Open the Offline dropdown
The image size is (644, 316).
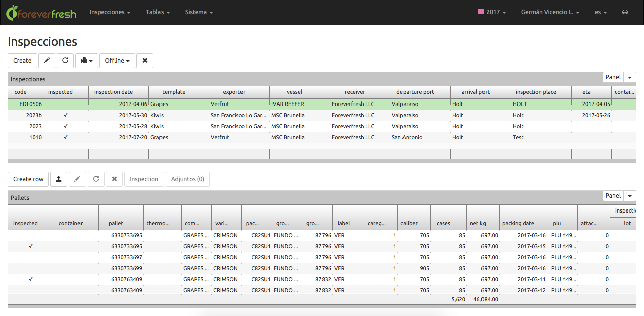[117, 61]
